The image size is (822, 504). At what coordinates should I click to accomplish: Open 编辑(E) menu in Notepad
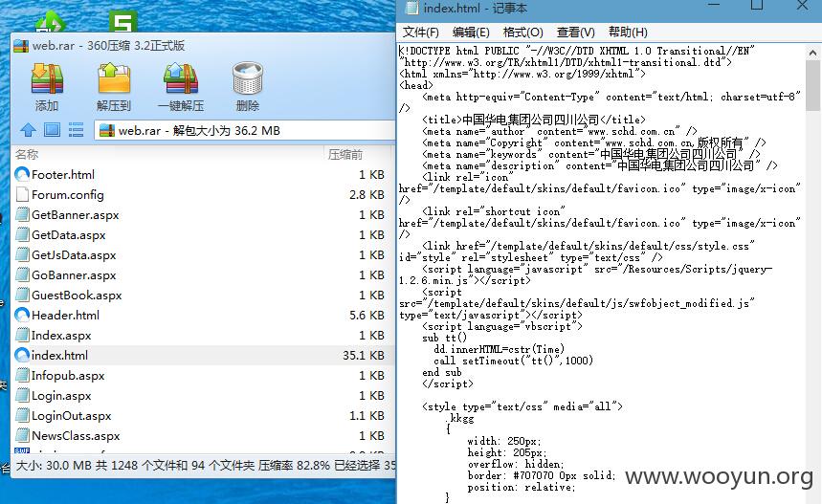coord(471,33)
